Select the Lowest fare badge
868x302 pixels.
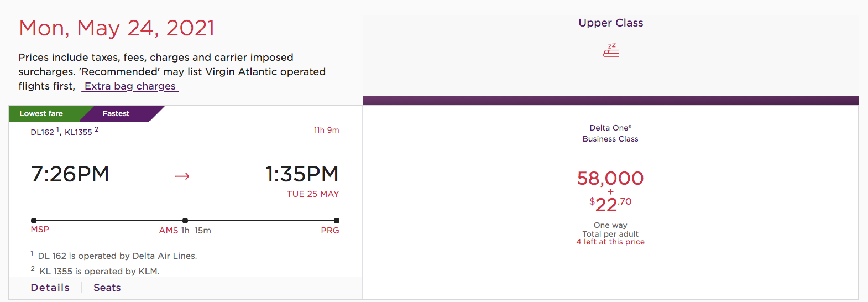(x=41, y=113)
